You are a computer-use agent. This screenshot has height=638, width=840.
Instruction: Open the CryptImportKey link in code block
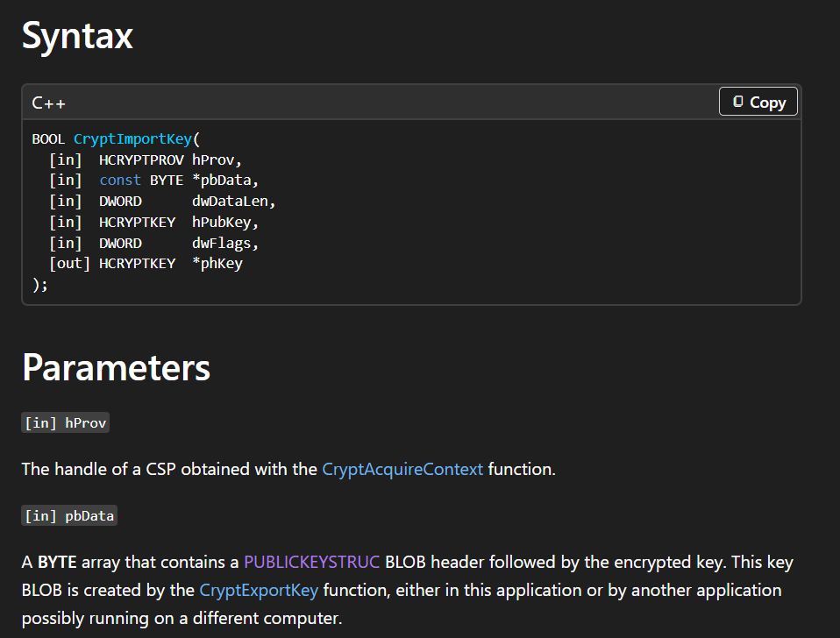pyautogui.click(x=132, y=138)
